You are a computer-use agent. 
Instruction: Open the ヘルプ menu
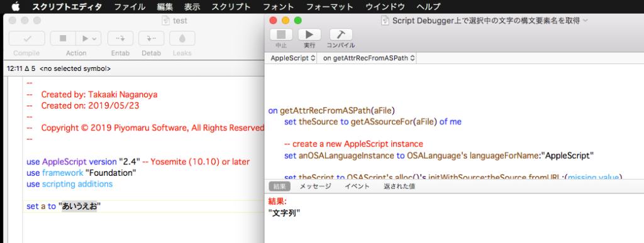(x=428, y=6)
